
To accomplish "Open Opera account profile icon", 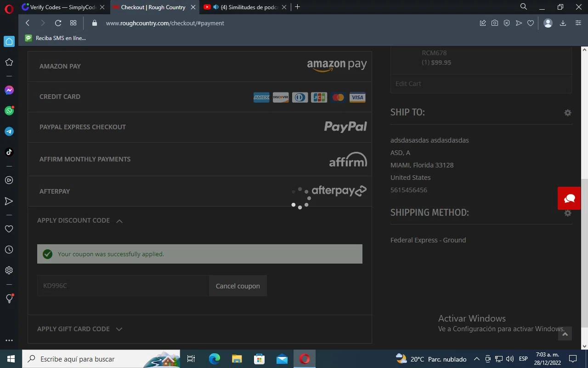I will (548, 23).
